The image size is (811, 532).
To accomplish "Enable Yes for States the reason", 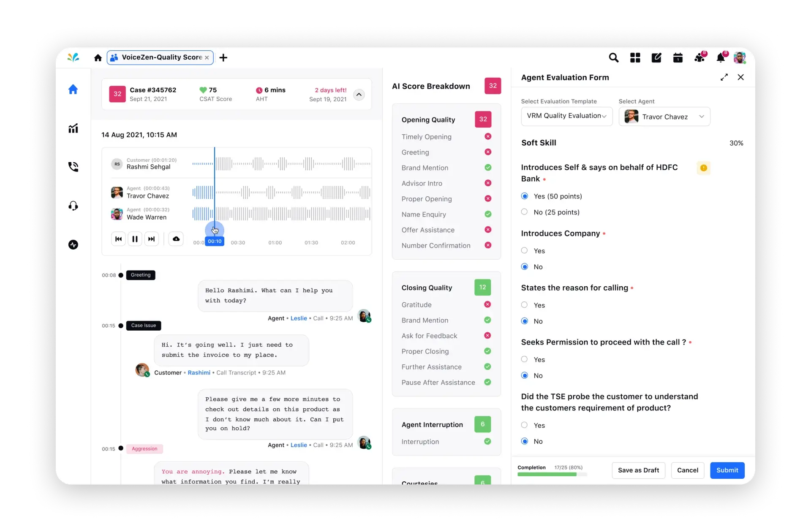I will (524, 304).
